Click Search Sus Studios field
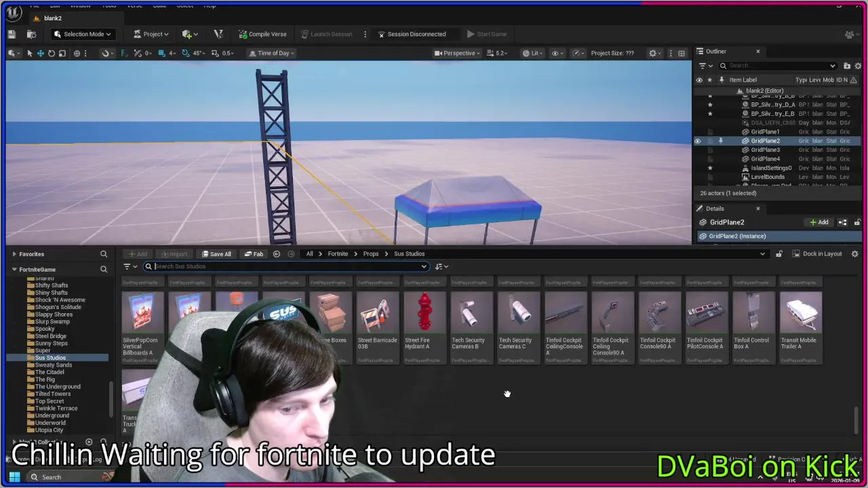868x488 pixels. tap(286, 266)
